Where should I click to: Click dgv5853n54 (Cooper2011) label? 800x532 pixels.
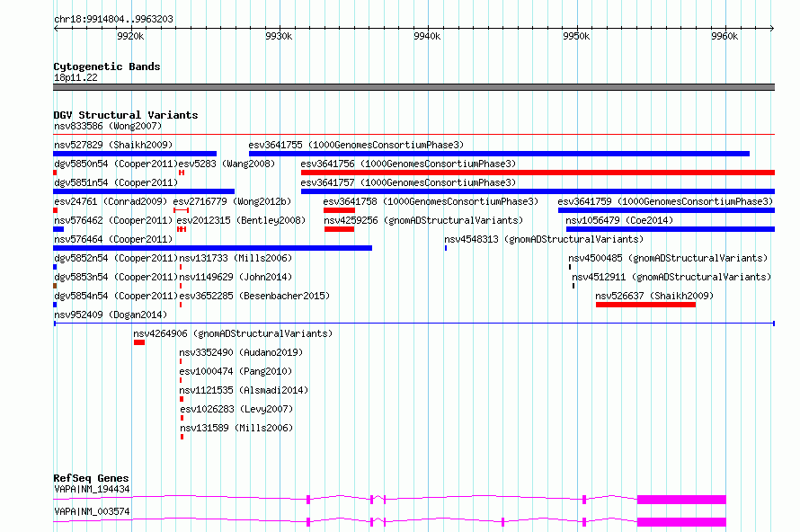(116, 277)
